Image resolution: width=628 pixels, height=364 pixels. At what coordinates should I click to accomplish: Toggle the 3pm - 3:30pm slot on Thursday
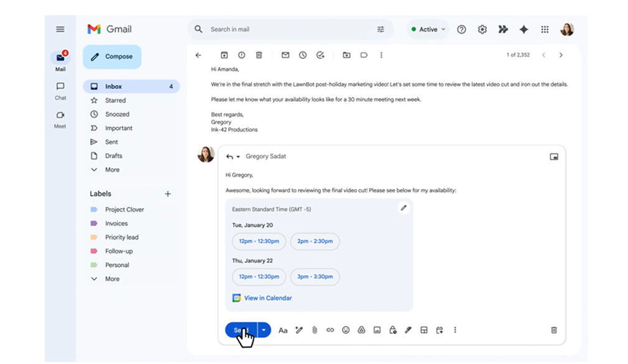click(x=315, y=276)
